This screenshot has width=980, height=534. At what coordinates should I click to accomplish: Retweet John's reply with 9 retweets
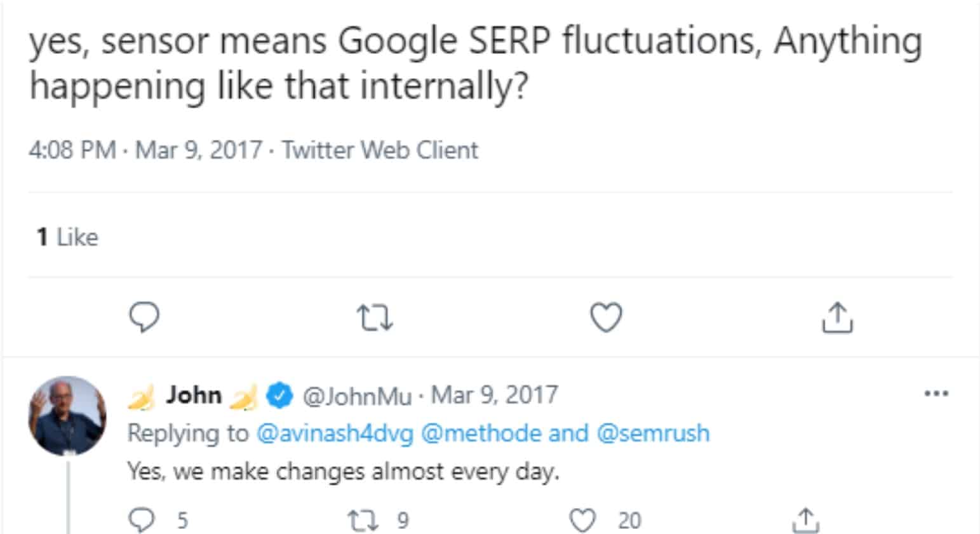[x=363, y=519]
